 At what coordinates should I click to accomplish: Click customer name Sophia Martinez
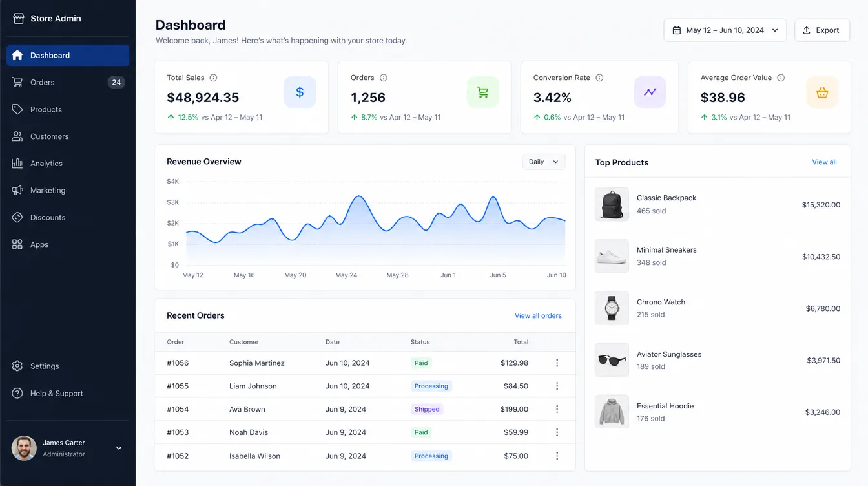257,363
